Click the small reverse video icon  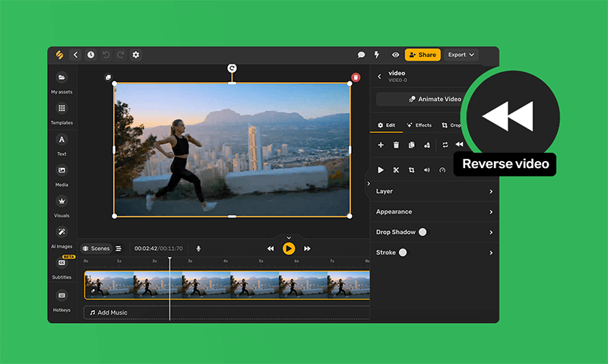[460, 144]
